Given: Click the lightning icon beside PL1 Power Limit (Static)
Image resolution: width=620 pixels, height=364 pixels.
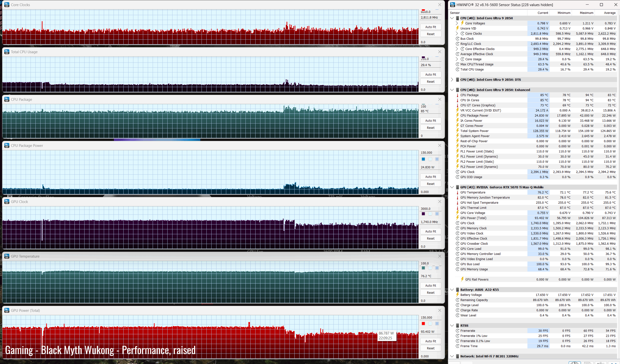Looking at the screenshot, I should click(x=457, y=152).
